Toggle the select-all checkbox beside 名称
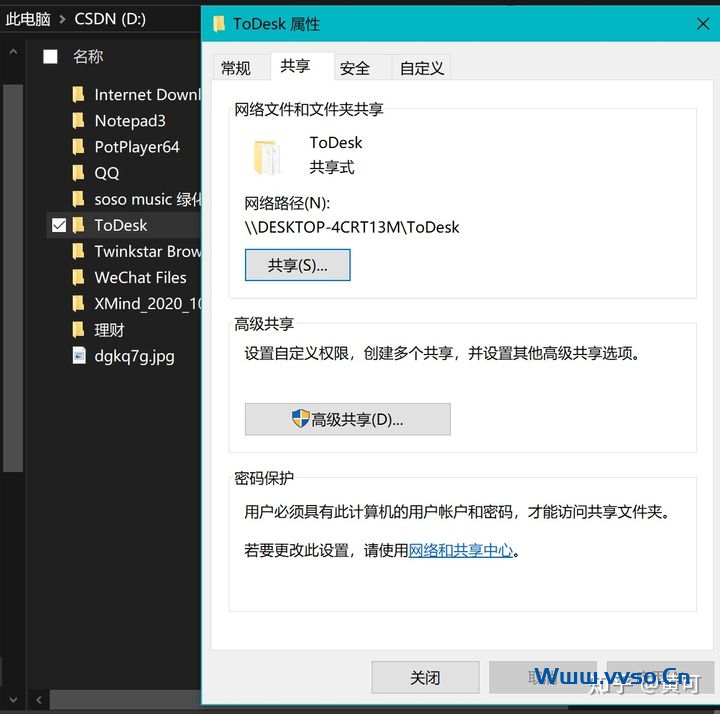Viewport: 720px width, 714px height. point(50,57)
